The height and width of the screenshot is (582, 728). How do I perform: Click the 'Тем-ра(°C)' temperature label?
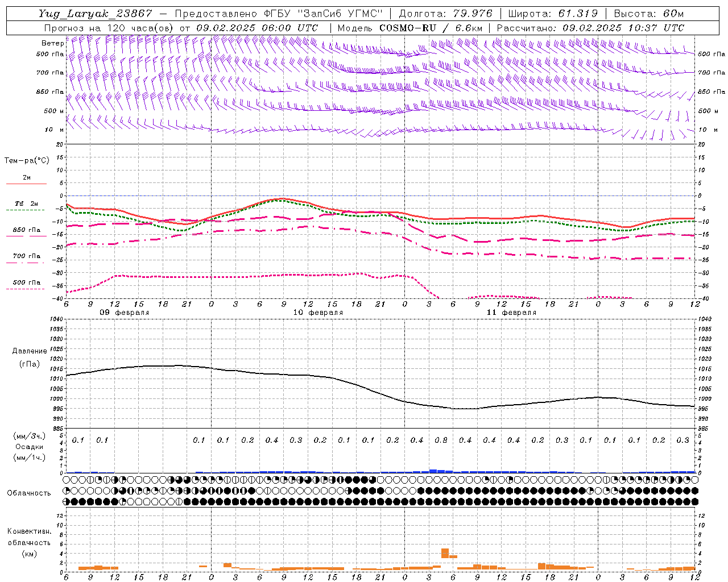pyautogui.click(x=27, y=160)
